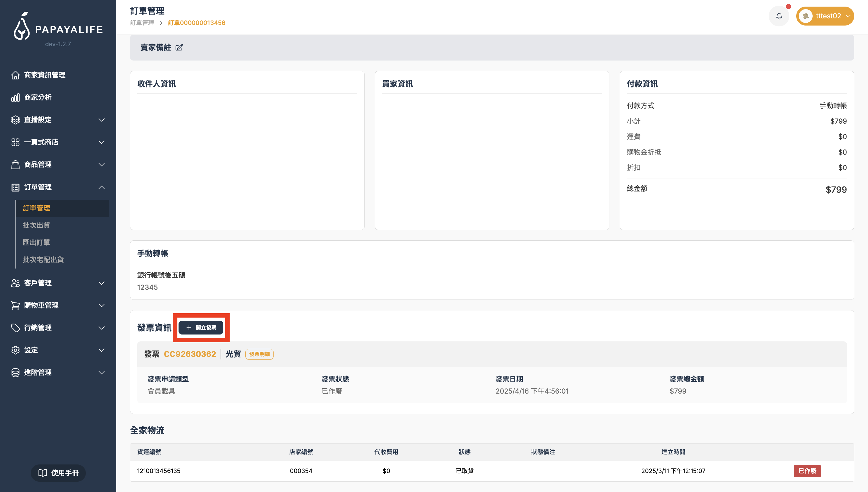
Task: Expand the 直播設定 menu chevron
Action: point(101,120)
